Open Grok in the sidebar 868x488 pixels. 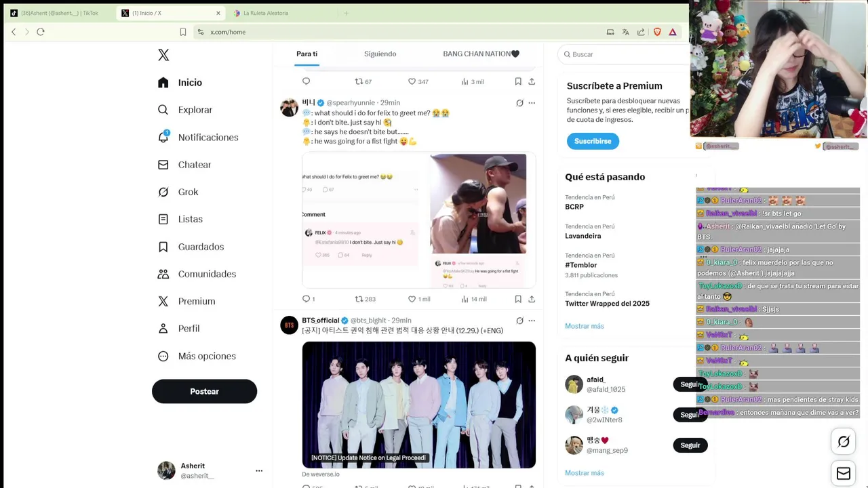click(178, 192)
